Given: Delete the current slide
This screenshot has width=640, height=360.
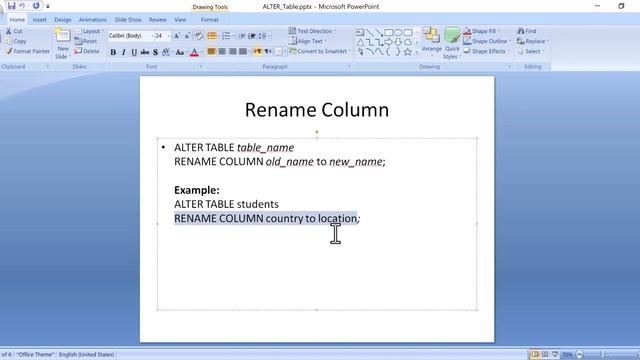Looking at the screenshot, I should pos(87,51).
